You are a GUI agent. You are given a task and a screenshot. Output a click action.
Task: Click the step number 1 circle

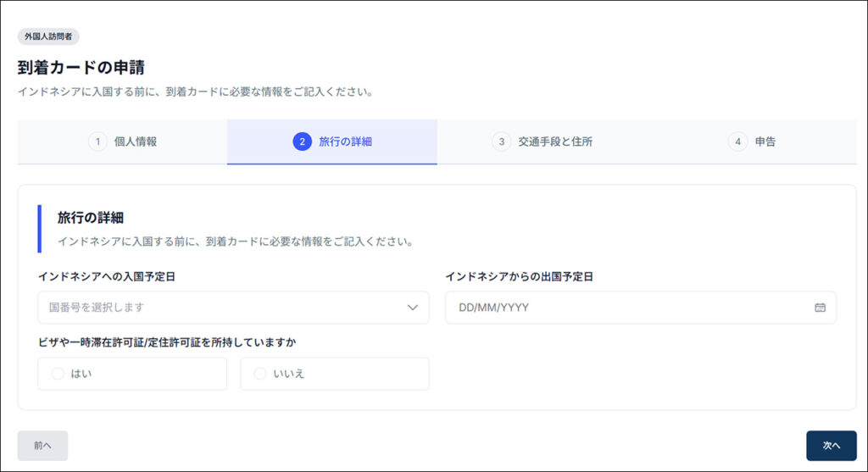pyautogui.click(x=98, y=142)
